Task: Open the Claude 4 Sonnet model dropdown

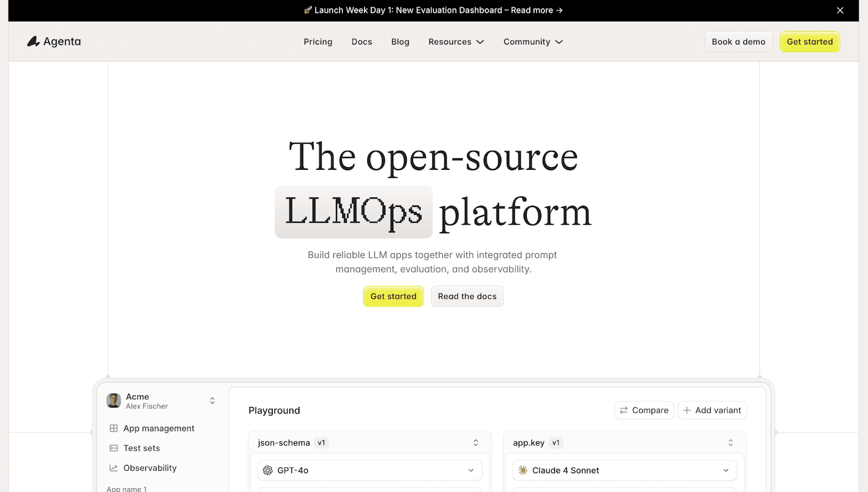Action: point(625,470)
